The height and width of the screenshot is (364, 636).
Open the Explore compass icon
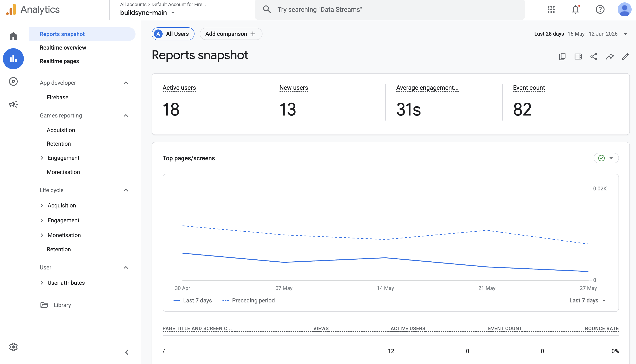tap(13, 81)
